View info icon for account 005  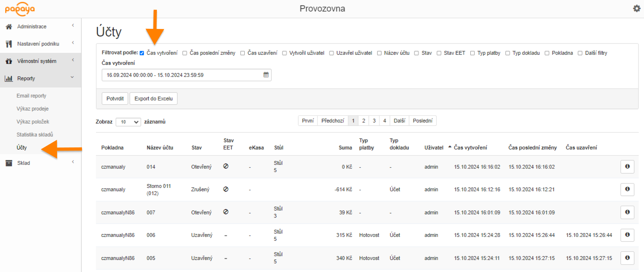pos(627,258)
